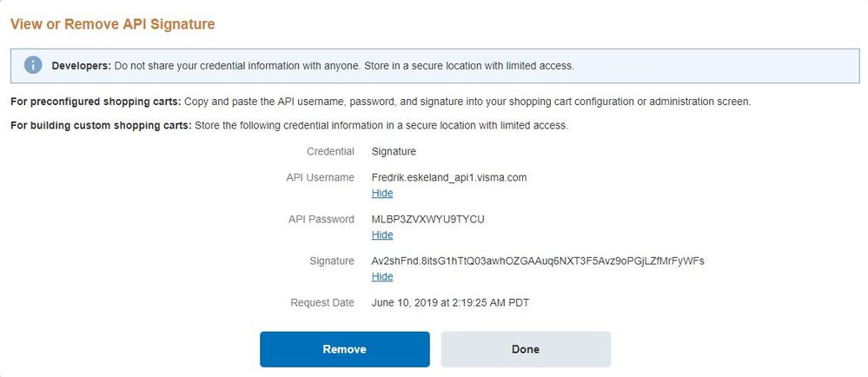Image resolution: width=868 pixels, height=377 pixels.
Task: Click the info icon in the Developers banner
Action: pyautogui.click(x=33, y=65)
